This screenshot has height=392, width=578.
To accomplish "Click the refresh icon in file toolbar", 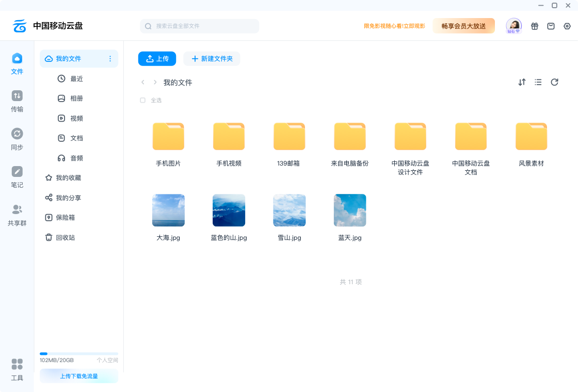I will point(554,82).
